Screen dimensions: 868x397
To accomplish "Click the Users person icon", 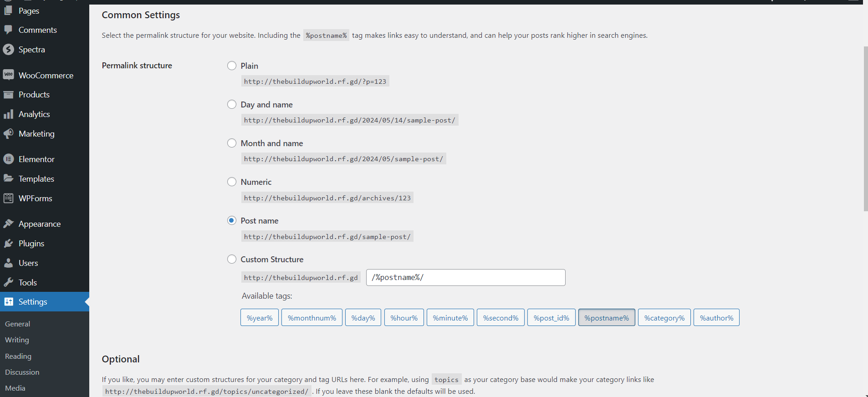I will coord(8,263).
